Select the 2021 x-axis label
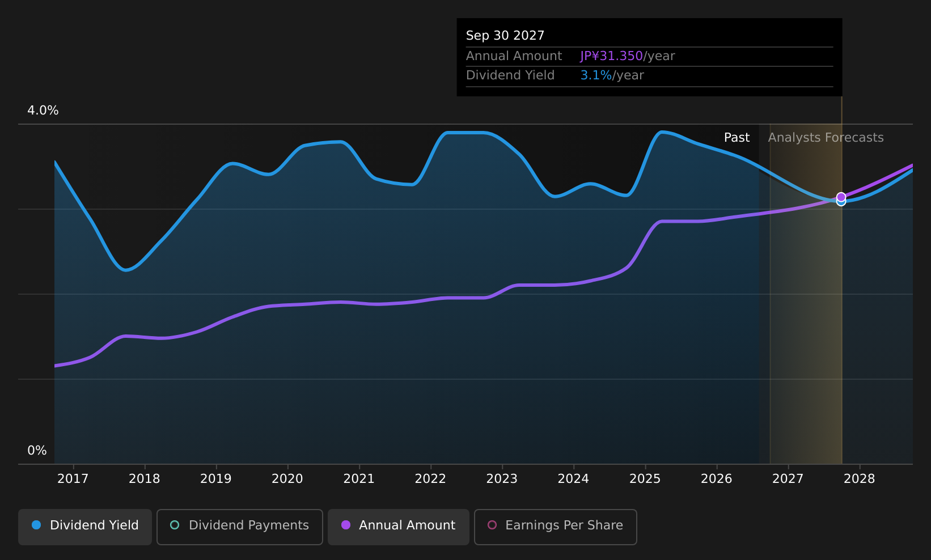Screen dimensions: 931x560 tap(359, 479)
